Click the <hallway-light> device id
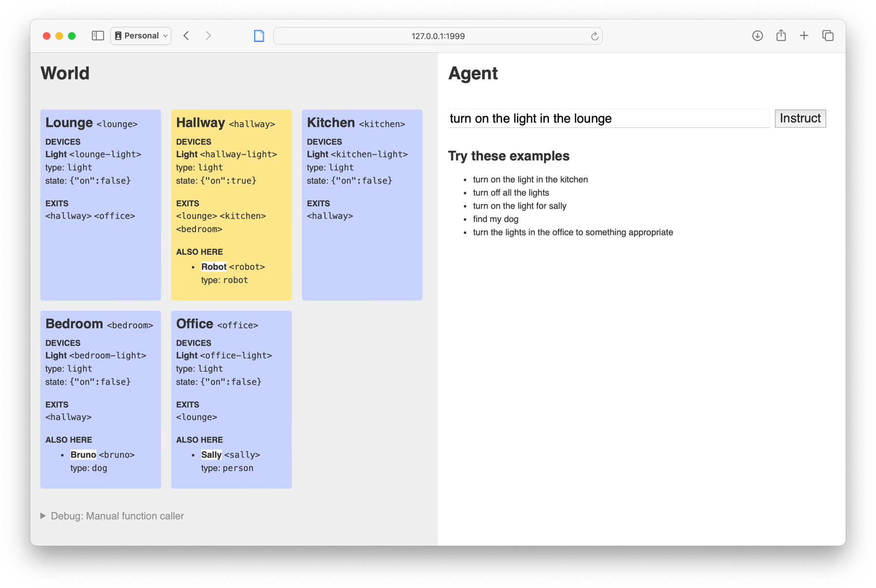The image size is (876, 588). 238,154
